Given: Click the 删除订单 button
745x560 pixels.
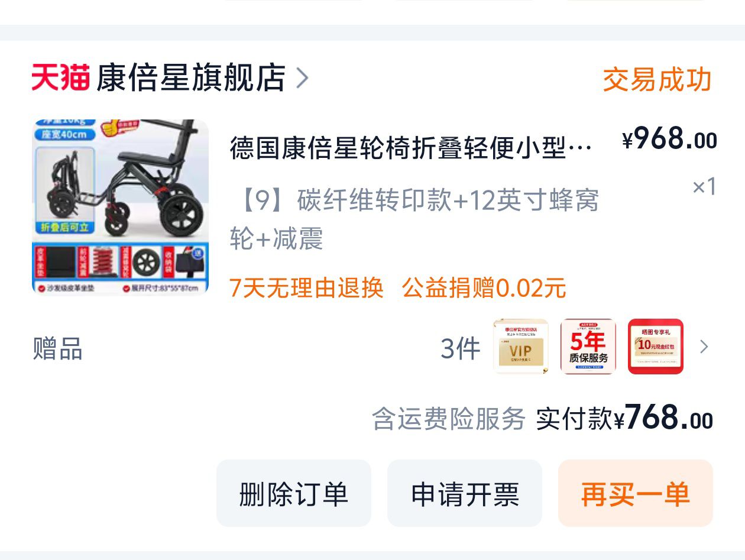Looking at the screenshot, I should tap(294, 493).
